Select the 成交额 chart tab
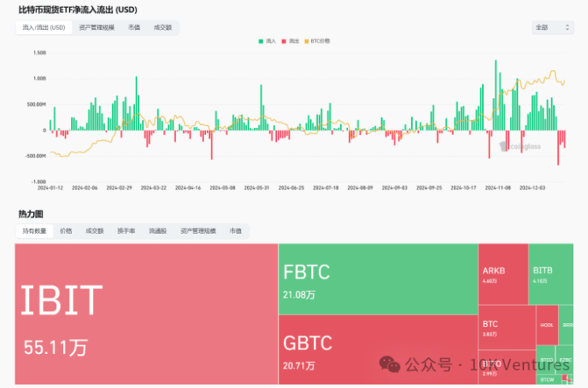This screenshot has height=388, width=588. 162,27
